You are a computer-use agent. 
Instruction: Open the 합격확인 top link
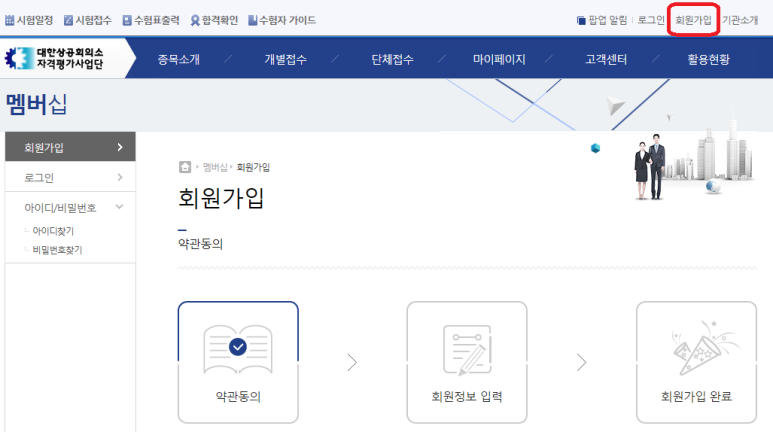point(220,20)
